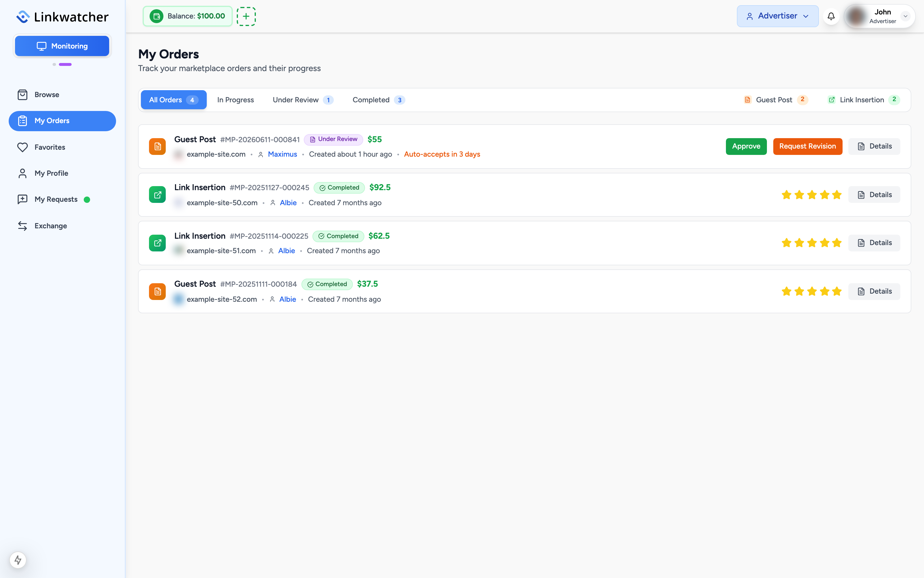
Task: Open Details for order #MP-20251127-000245
Action: pyautogui.click(x=874, y=194)
